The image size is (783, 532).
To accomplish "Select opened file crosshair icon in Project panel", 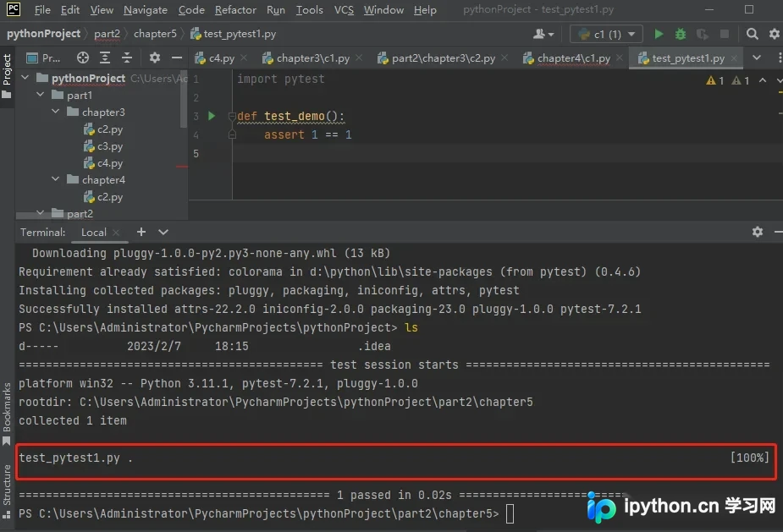I will [x=83, y=58].
